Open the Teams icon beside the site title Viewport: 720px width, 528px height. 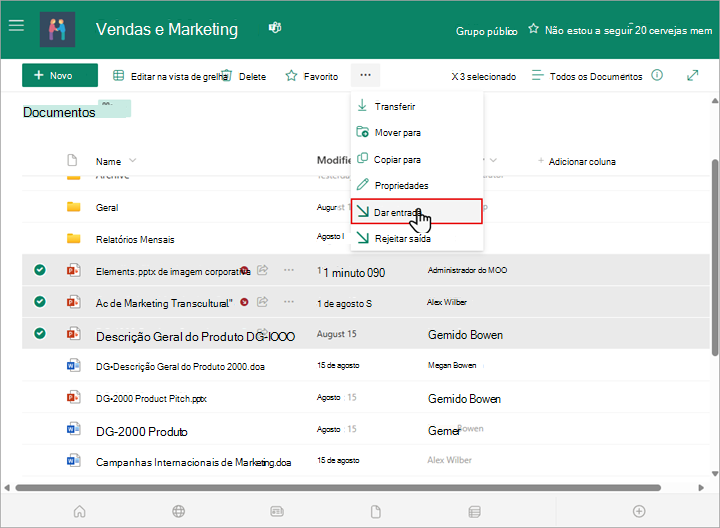tap(275, 28)
